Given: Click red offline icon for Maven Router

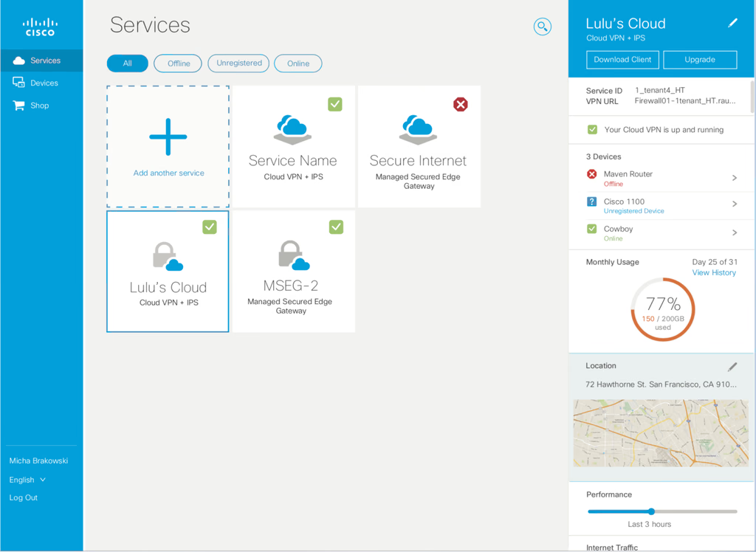Looking at the screenshot, I should click(x=591, y=174).
